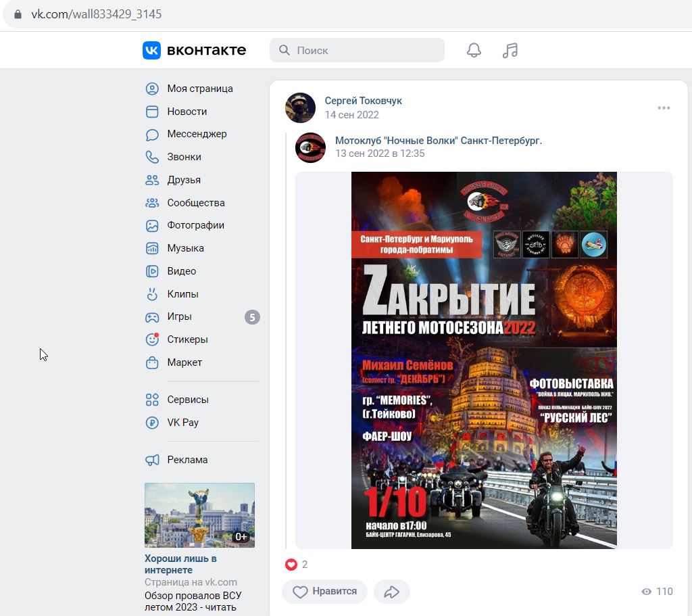The image size is (692, 616).
Task: Open Сервисы sidebar label
Action: [188, 400]
